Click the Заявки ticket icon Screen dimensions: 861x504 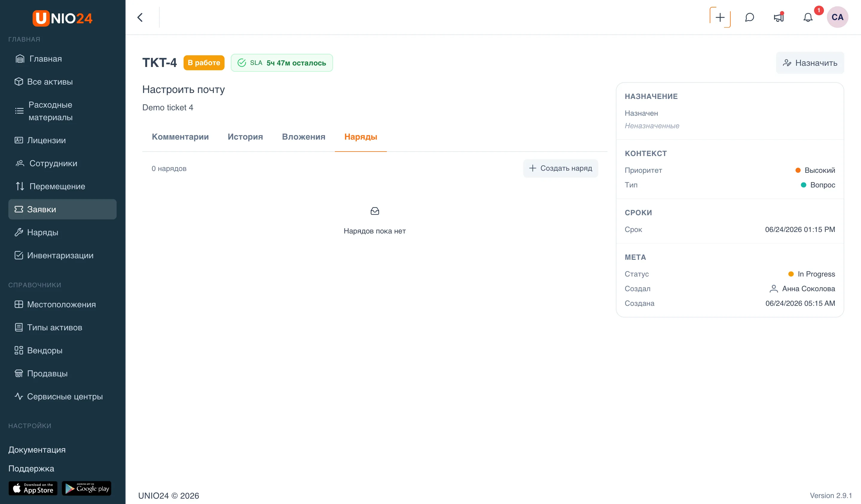tap(19, 209)
